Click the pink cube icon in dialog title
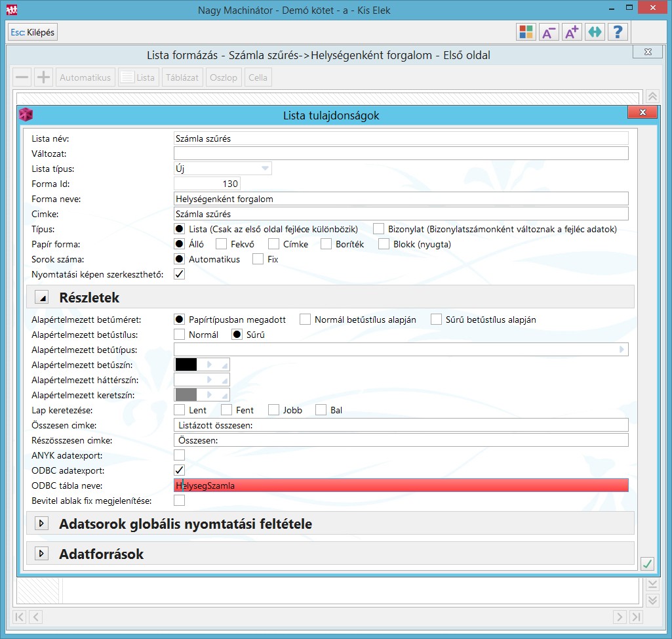This screenshot has height=639, width=672. pyautogui.click(x=26, y=115)
